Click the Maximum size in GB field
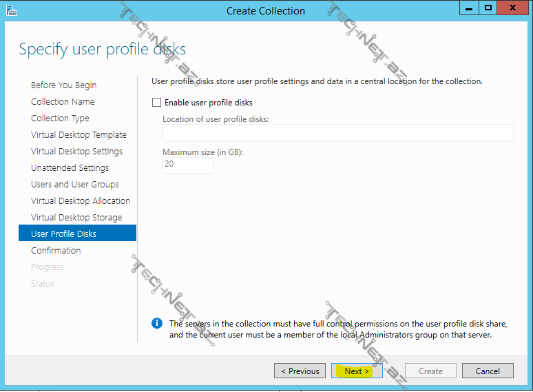This screenshot has width=533, height=392. pyautogui.click(x=188, y=165)
